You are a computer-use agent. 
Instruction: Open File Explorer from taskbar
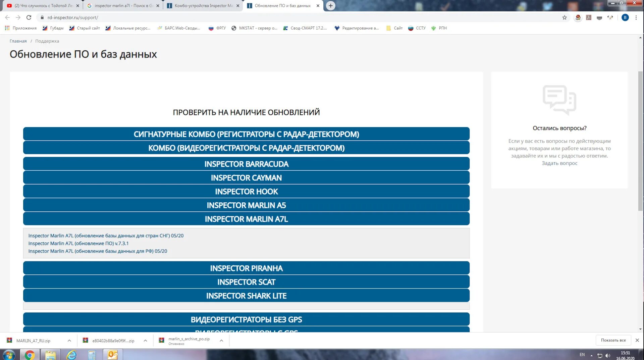click(51, 355)
